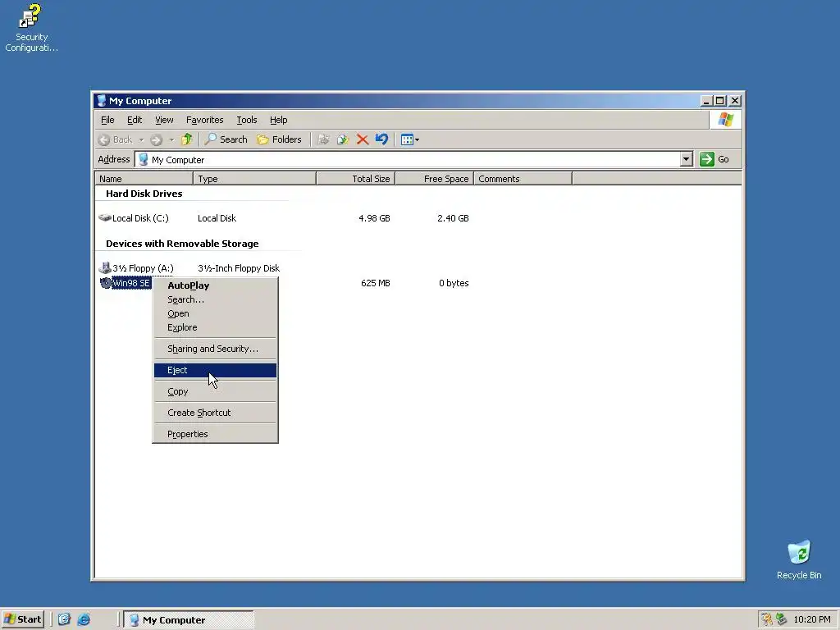Click the 625 MB total size value
Viewport: 840px width, 630px height.
[x=376, y=283]
